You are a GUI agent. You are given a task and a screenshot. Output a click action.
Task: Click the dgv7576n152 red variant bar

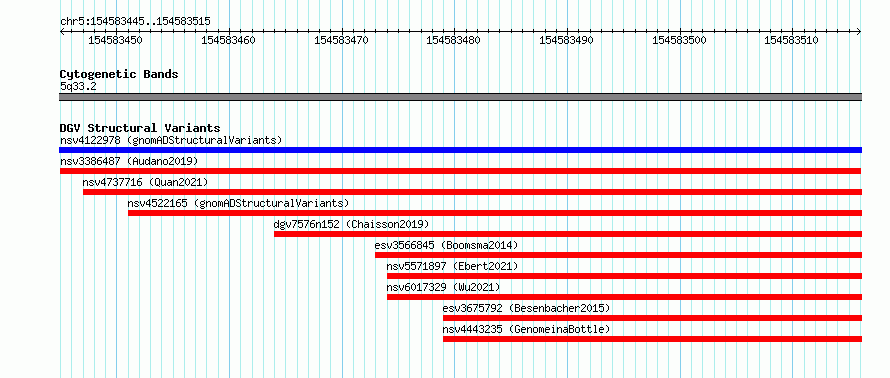pos(568,234)
